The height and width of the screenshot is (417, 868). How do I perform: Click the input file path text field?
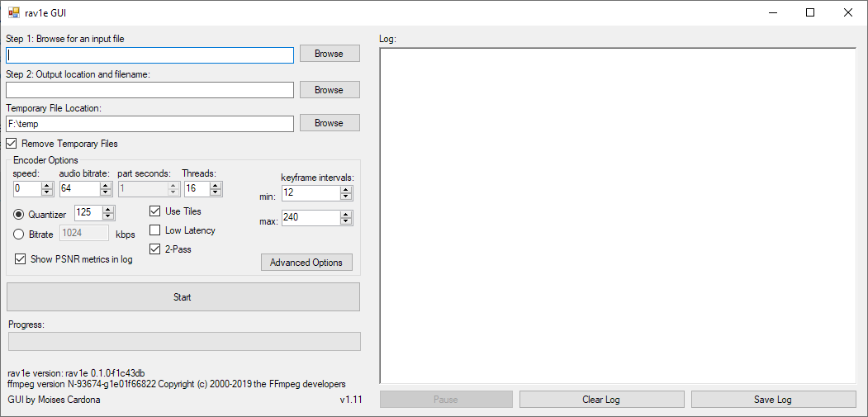pyautogui.click(x=149, y=55)
